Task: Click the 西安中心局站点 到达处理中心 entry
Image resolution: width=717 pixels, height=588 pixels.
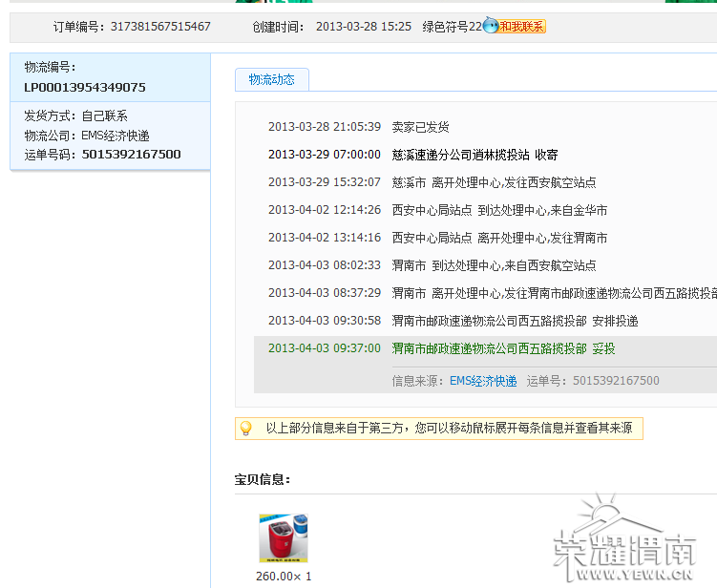Action: (499, 210)
